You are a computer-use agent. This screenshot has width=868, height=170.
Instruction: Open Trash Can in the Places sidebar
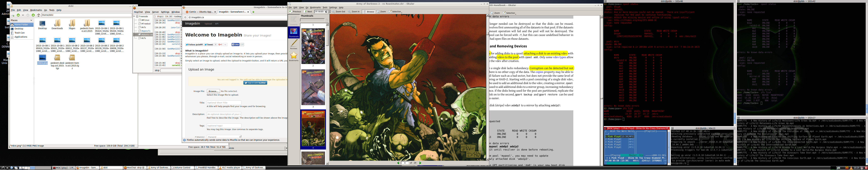pyautogui.click(x=19, y=33)
